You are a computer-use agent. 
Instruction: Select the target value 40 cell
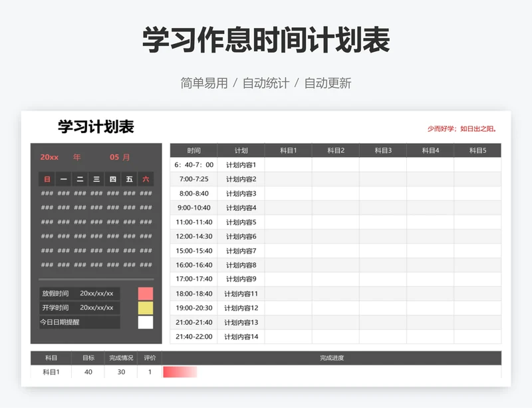click(x=88, y=372)
